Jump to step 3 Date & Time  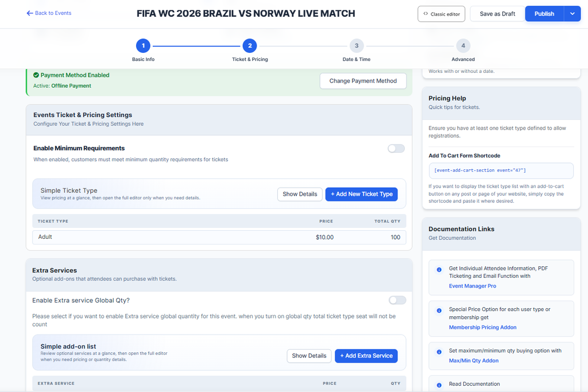[357, 46]
